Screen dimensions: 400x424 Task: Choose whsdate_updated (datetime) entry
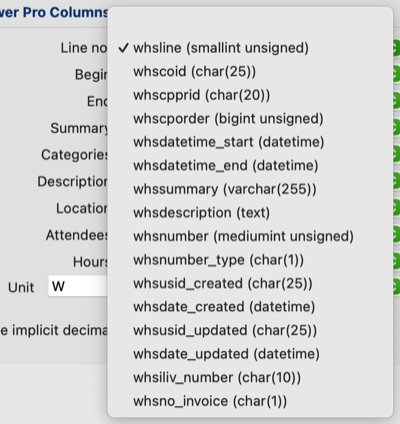tap(250, 354)
